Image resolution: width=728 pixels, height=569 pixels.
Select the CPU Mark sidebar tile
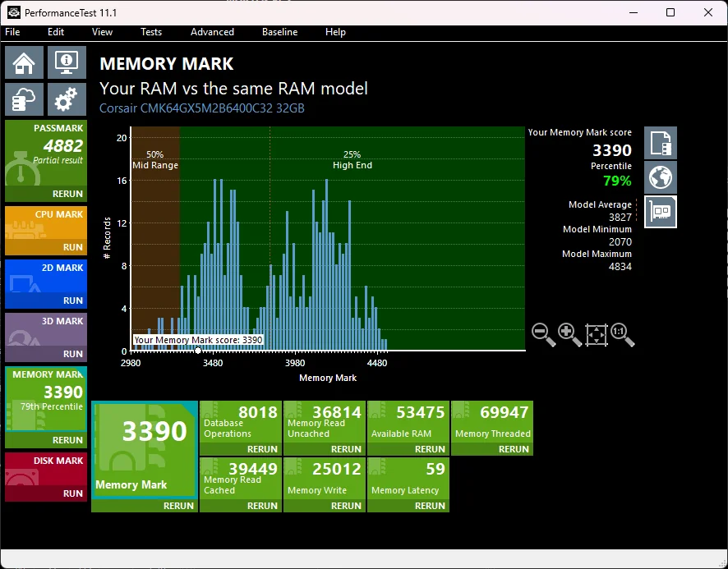click(x=46, y=223)
